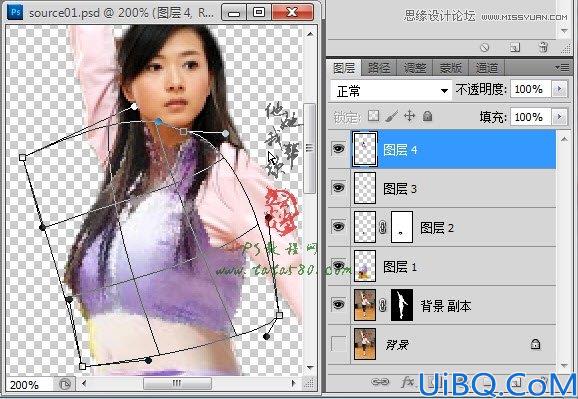The width and height of the screenshot is (578, 399).
Task: Click the 不透明度 100% field
Action: point(531,89)
